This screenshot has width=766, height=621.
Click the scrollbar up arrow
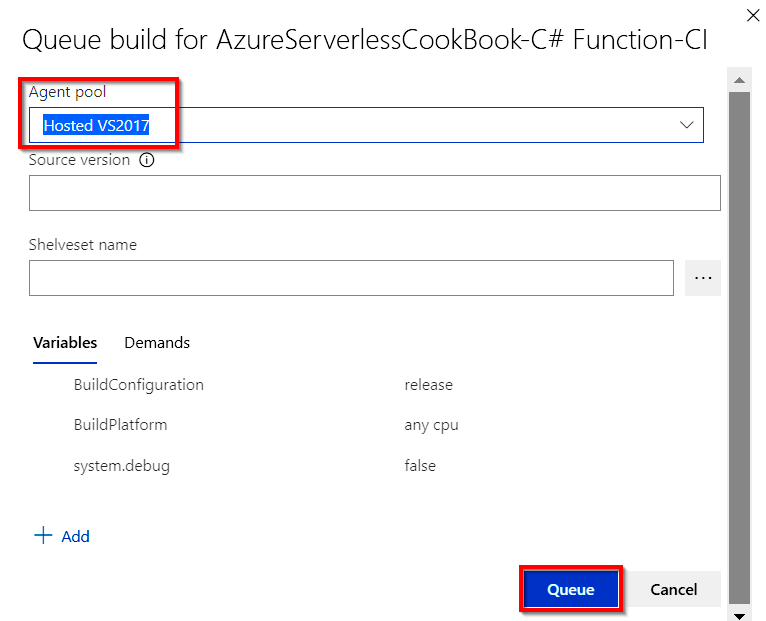point(740,79)
